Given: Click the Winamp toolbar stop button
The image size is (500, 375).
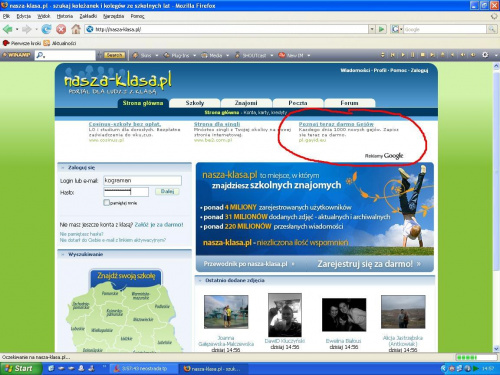Looking at the screenshot, I should [x=422, y=55].
